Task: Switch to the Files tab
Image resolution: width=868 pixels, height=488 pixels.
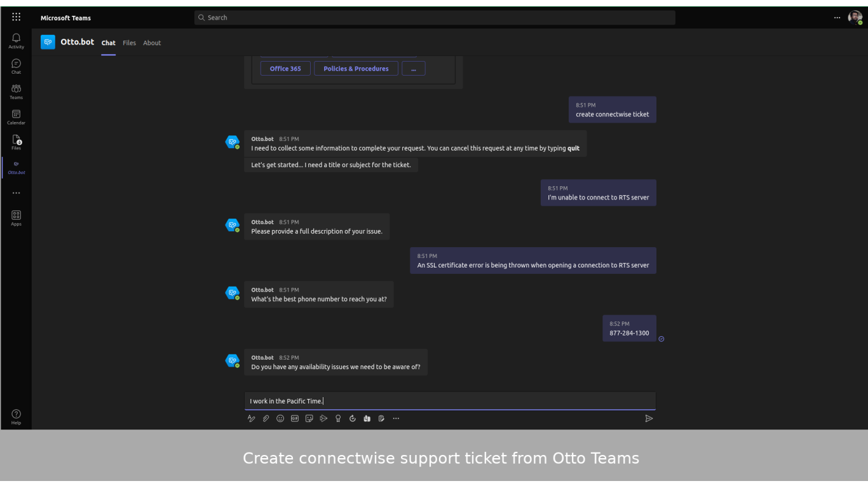Action: [x=130, y=43]
